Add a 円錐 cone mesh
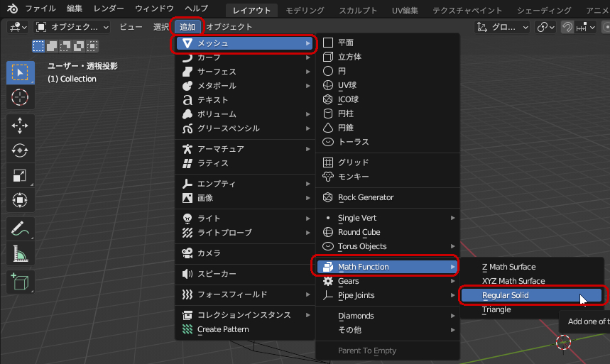Screen dimensions: 610x364 (388, 128)
